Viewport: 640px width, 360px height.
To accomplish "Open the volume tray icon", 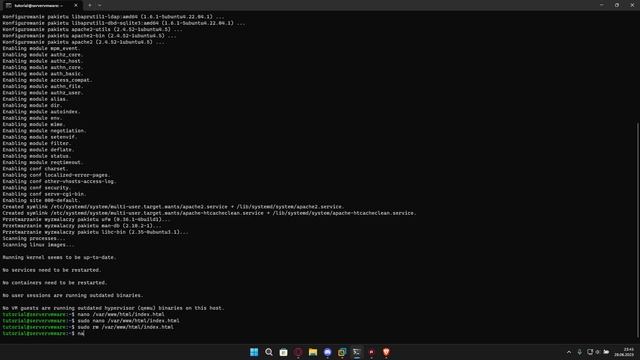I will click(598, 352).
